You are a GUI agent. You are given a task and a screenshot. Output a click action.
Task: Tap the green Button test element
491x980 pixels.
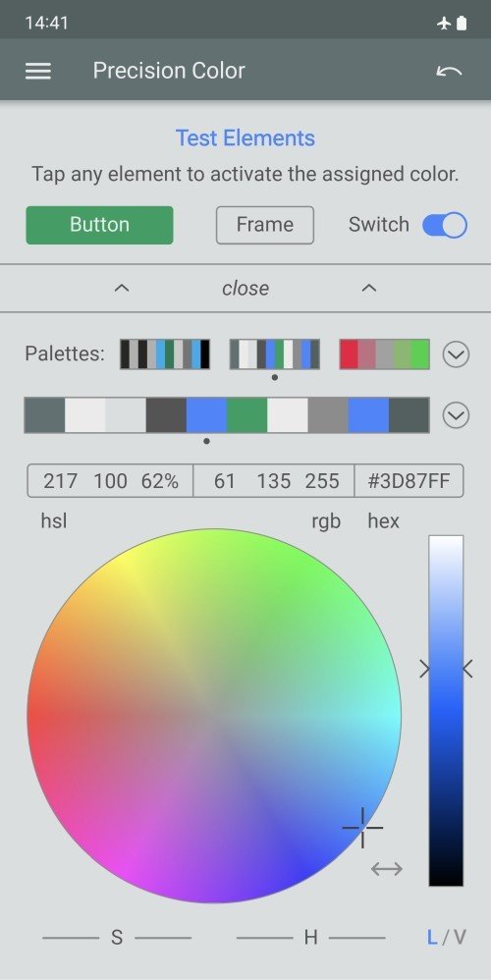(99, 225)
